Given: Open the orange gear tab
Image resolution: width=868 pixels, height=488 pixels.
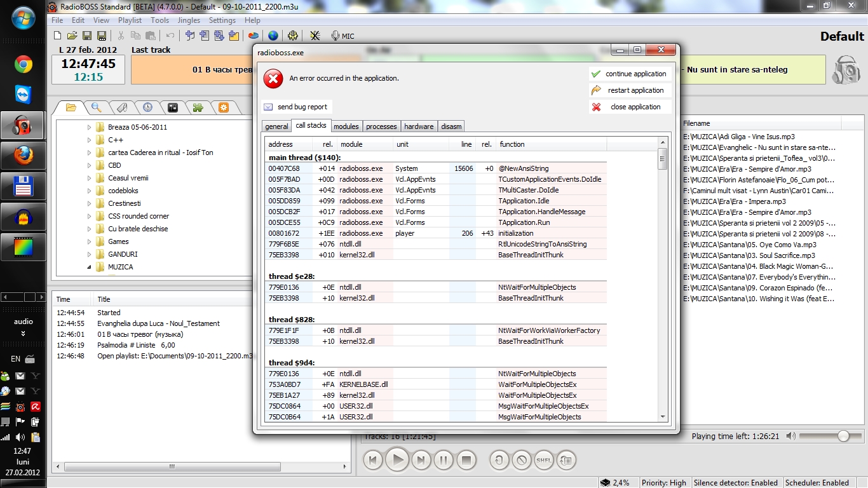Looking at the screenshot, I should (x=223, y=107).
